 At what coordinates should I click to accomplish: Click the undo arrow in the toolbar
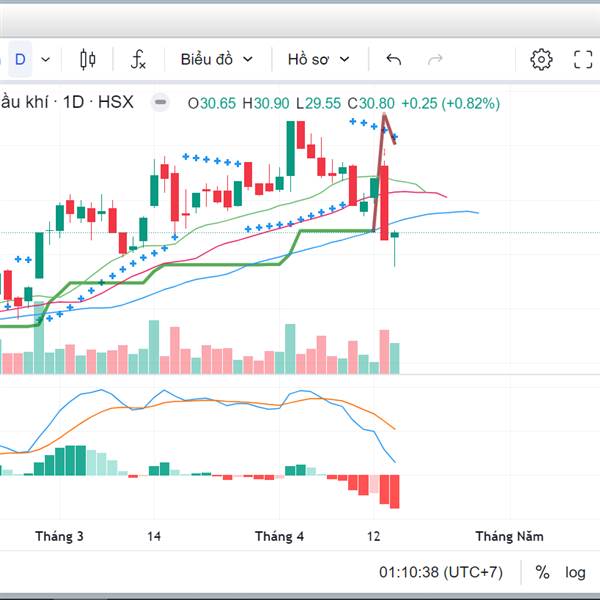pyautogui.click(x=393, y=60)
